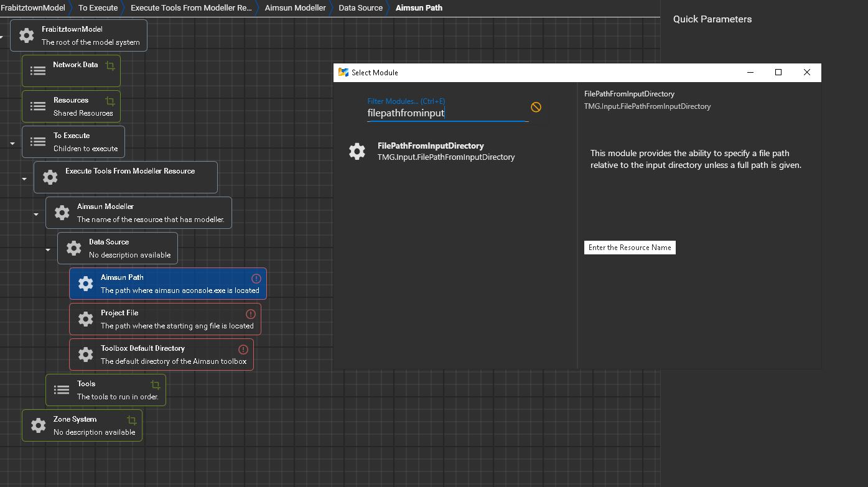
Task: Collapse the Aimsun Modeller node arrow
Action: 36,214
